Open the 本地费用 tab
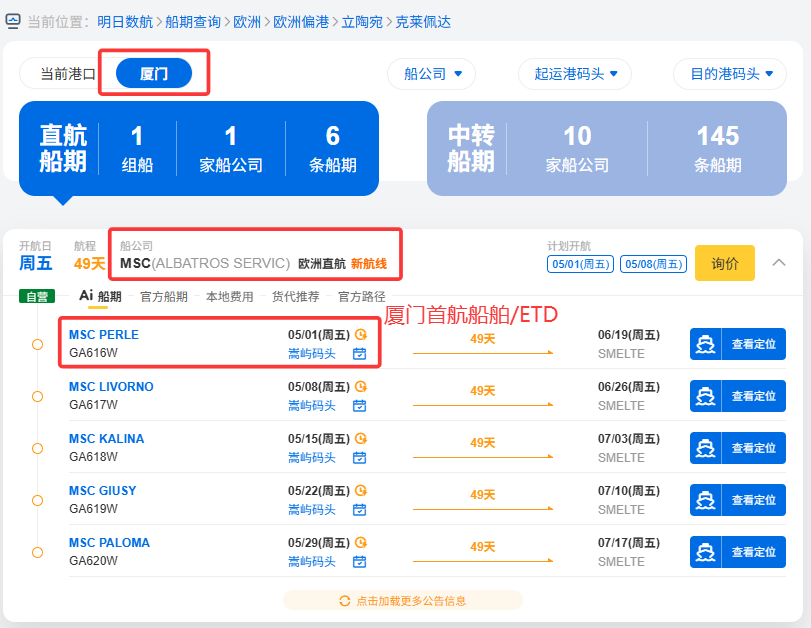 (230, 296)
